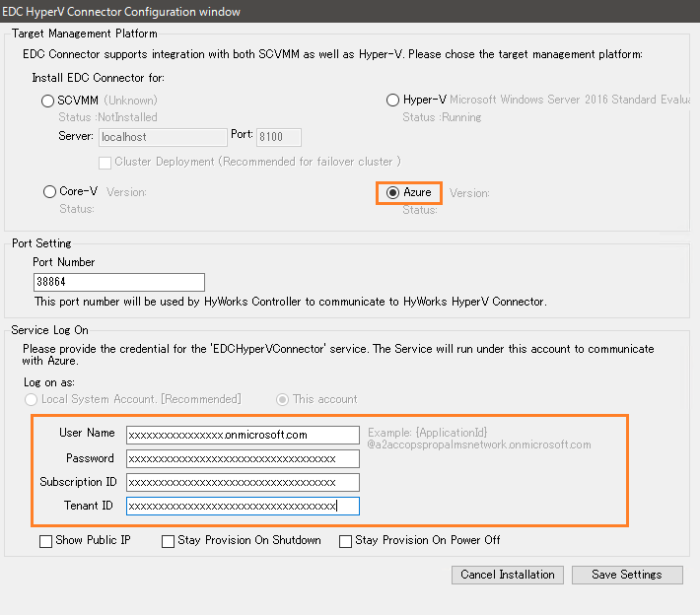Click the 'Example: {ApplicationId}' hint text
This screenshot has height=615, width=700.
pos(427,432)
